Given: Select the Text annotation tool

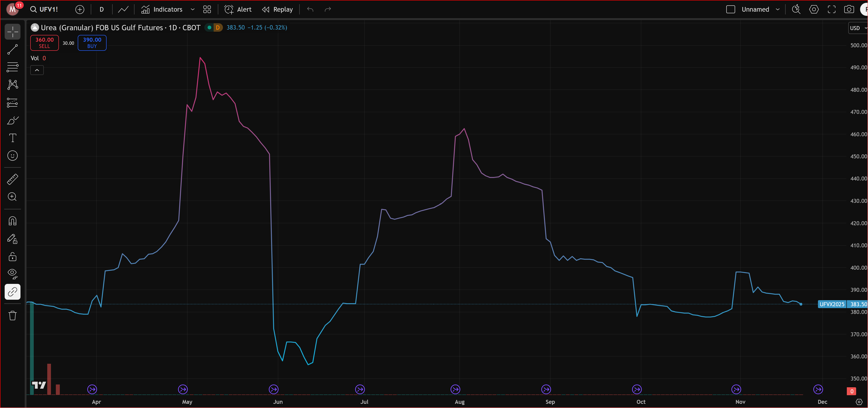Looking at the screenshot, I should click(13, 138).
